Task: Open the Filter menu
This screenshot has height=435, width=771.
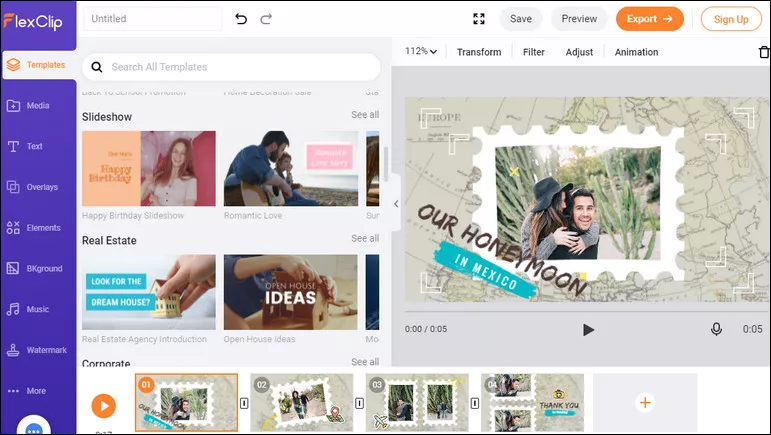Action: pyautogui.click(x=534, y=52)
